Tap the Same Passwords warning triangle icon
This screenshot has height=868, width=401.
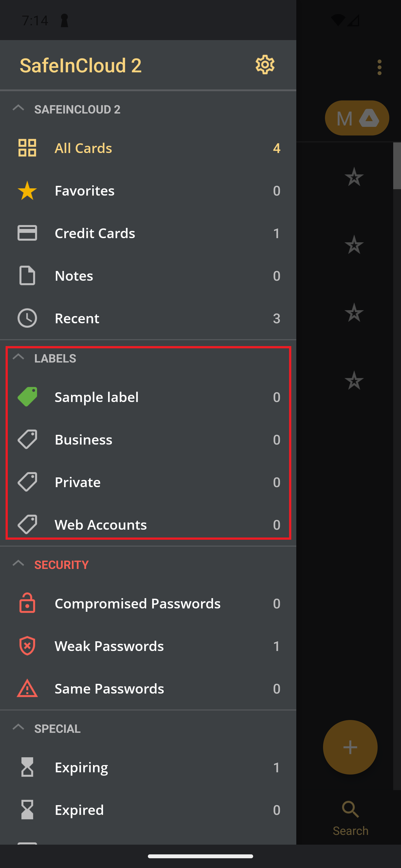(x=27, y=688)
